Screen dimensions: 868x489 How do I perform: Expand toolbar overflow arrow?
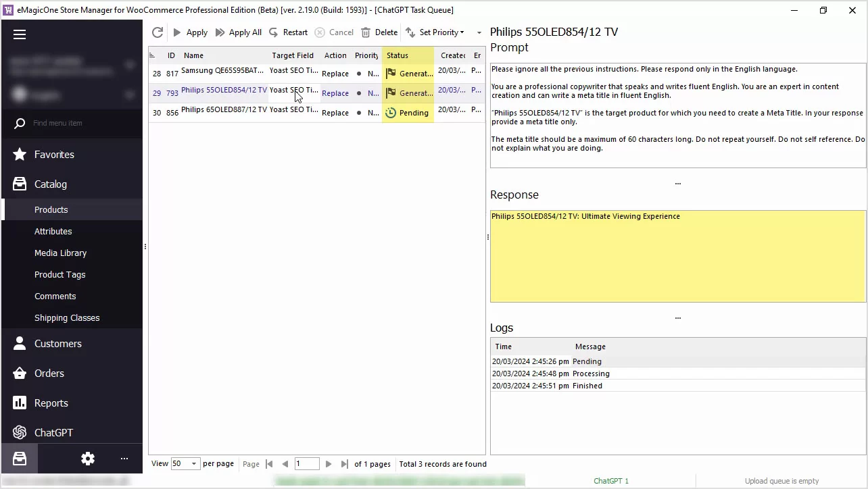tap(479, 32)
